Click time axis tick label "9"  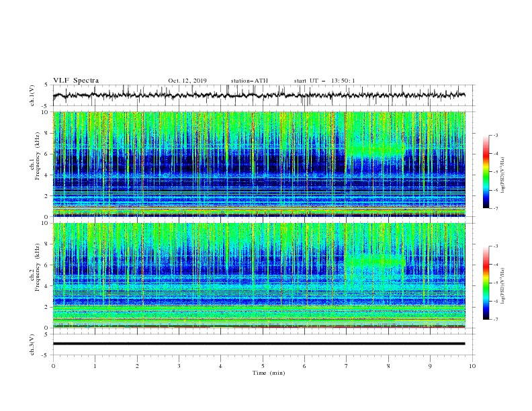pyautogui.click(x=430, y=366)
